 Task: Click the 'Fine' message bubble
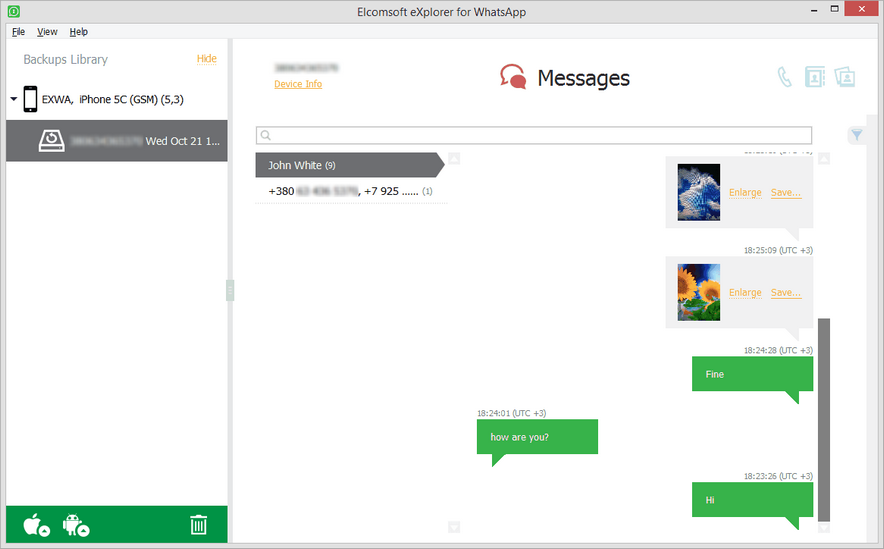click(752, 374)
